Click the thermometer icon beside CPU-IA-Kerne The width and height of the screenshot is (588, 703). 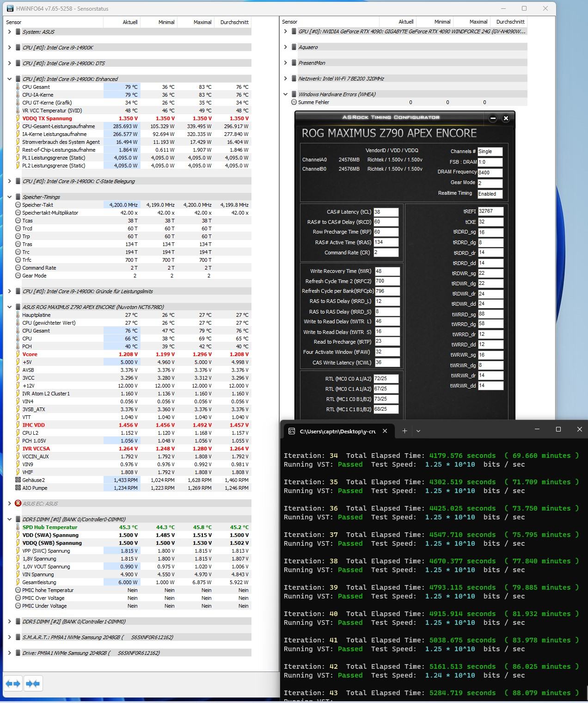click(18, 95)
